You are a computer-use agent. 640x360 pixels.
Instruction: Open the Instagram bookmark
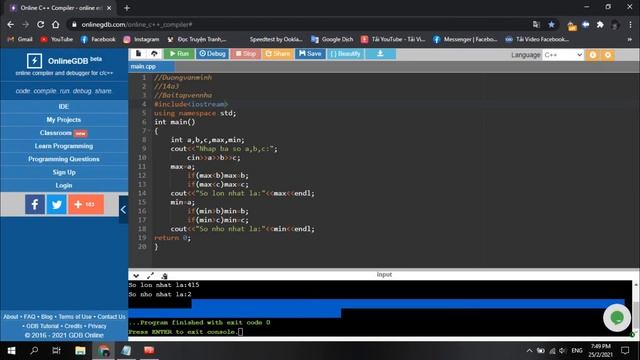(x=141, y=39)
